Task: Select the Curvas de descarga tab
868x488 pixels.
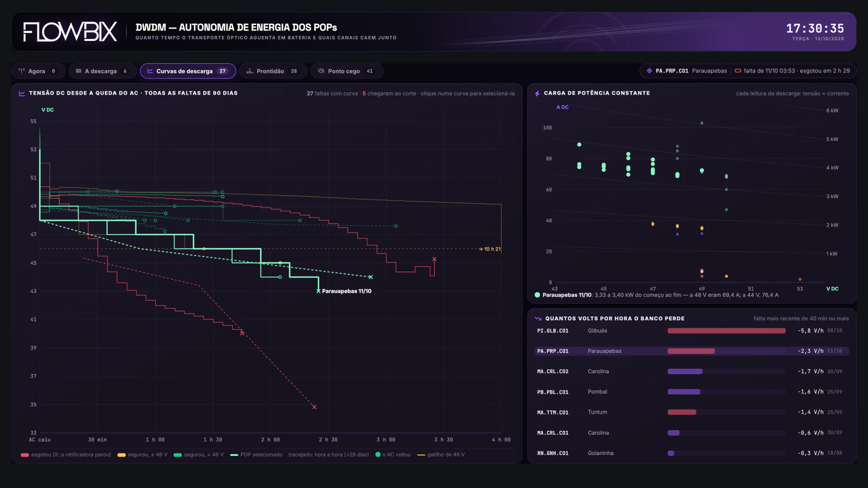Action: [x=188, y=71]
